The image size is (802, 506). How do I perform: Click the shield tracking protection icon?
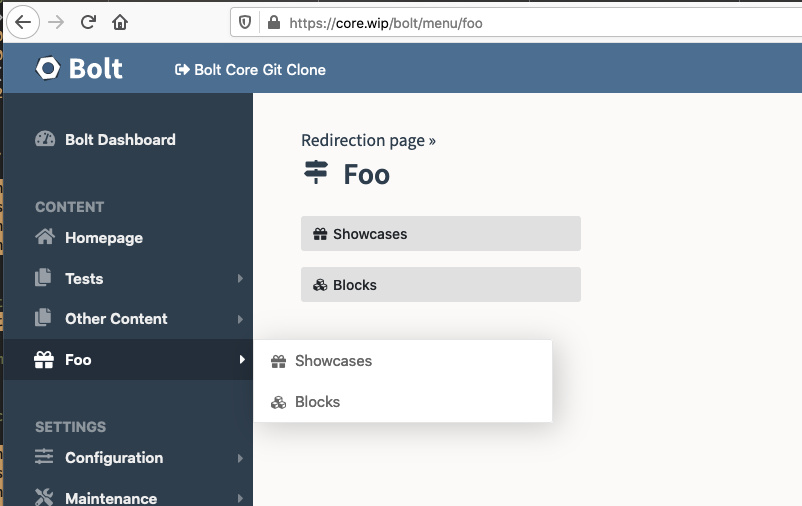click(245, 23)
